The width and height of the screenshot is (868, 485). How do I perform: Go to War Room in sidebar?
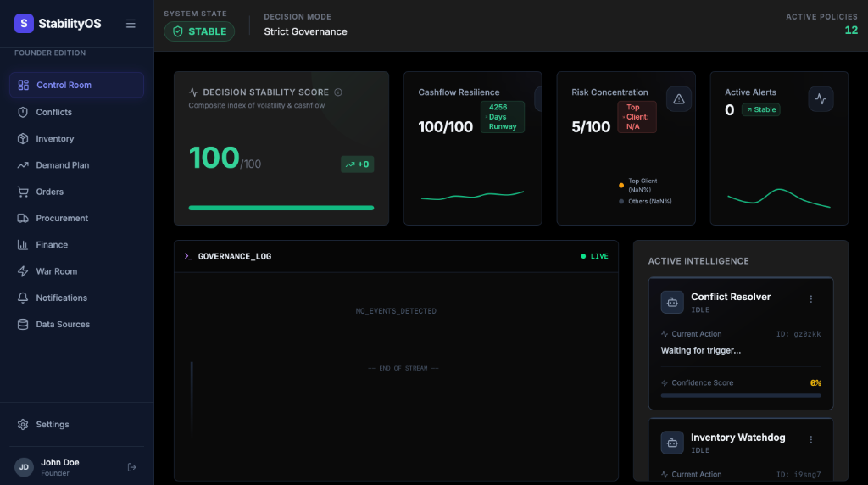click(x=56, y=271)
